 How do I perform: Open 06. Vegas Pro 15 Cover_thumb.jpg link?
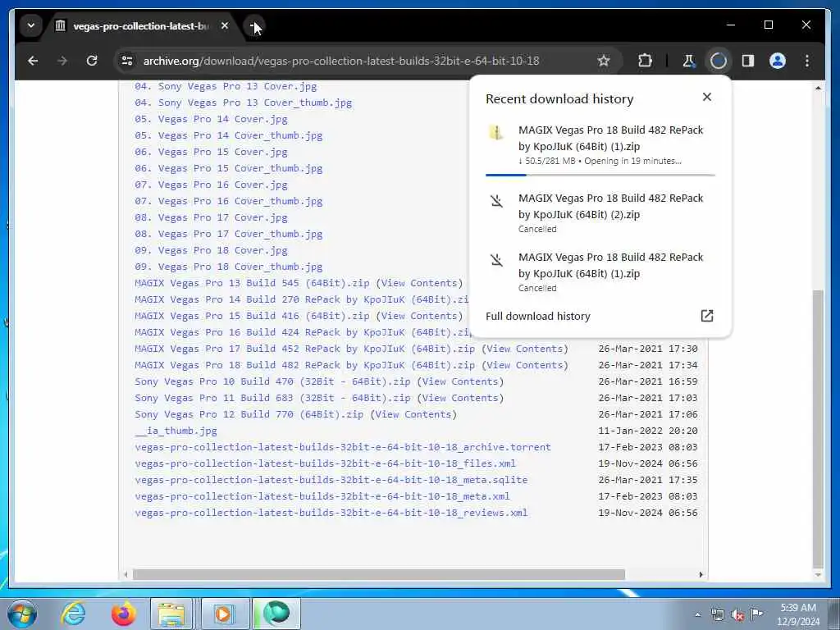point(229,168)
